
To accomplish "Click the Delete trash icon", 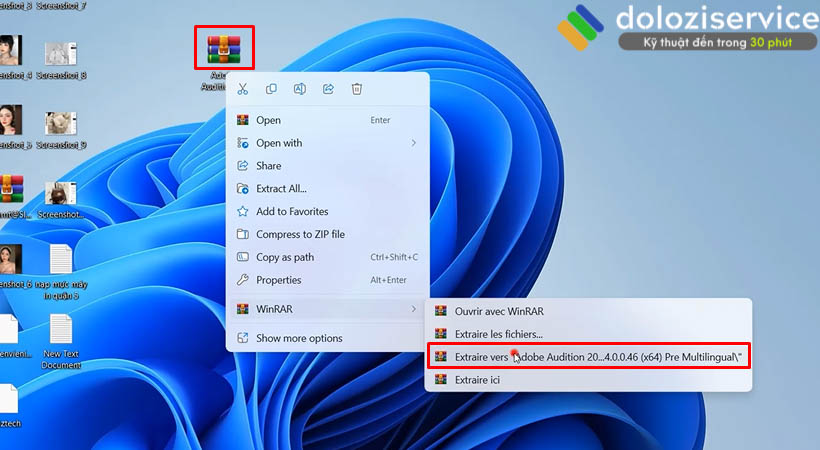I will point(356,89).
